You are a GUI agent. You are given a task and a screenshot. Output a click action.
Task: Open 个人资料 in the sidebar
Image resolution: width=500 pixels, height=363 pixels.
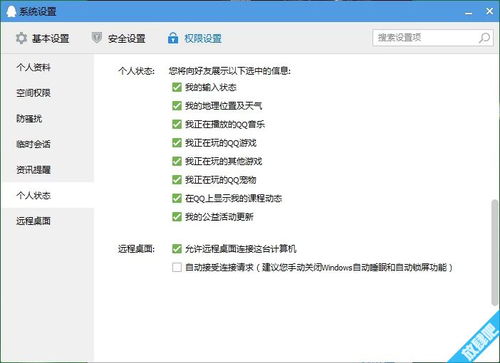click(x=48, y=67)
